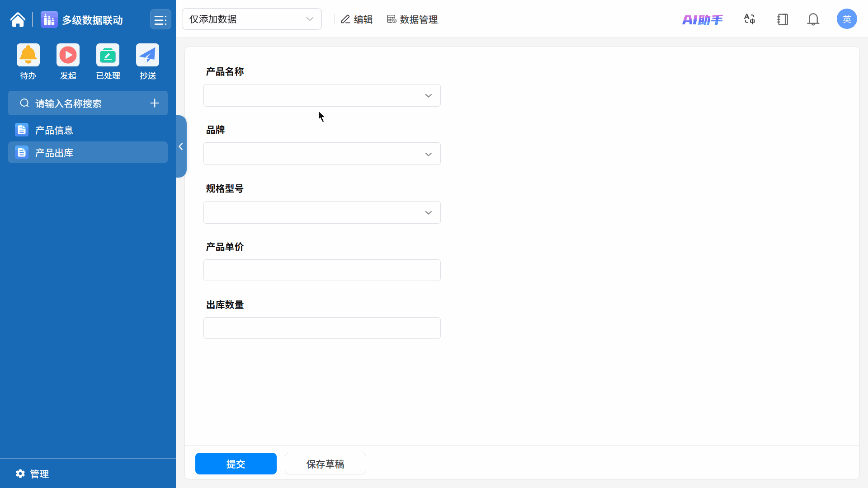Focus the 产品单价 input field
868x488 pixels.
(x=322, y=271)
